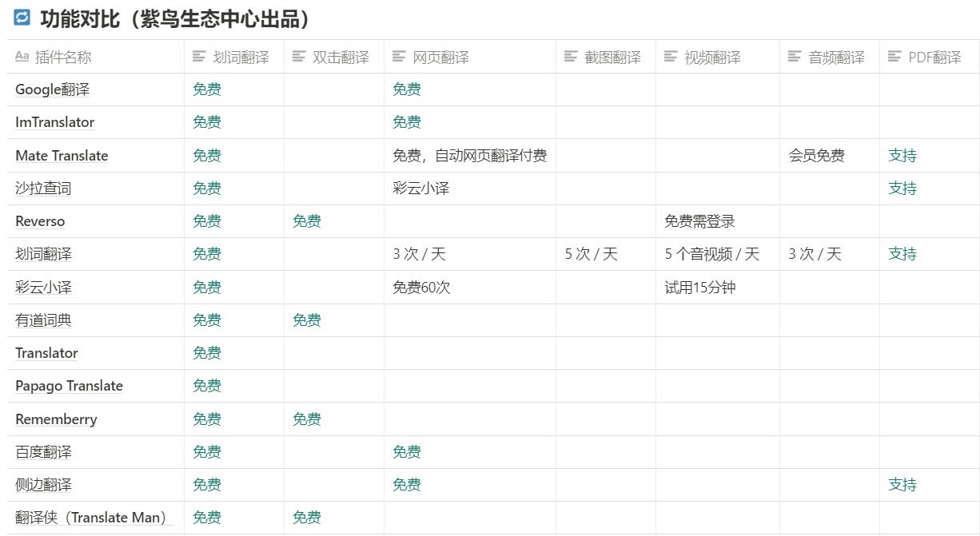Click 支持 in 沙拉查词 PDF翻译 cell
This screenshot has height=536, width=980.
902,188
